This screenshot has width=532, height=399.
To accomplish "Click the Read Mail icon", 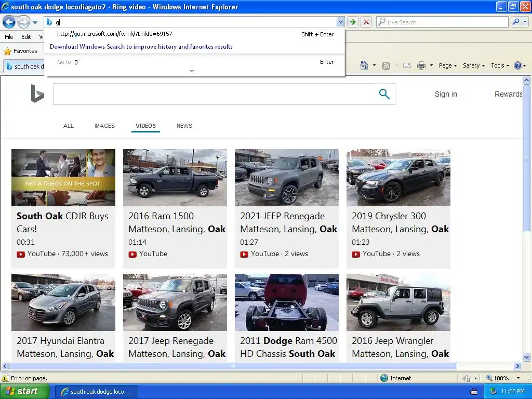I will [x=407, y=65].
